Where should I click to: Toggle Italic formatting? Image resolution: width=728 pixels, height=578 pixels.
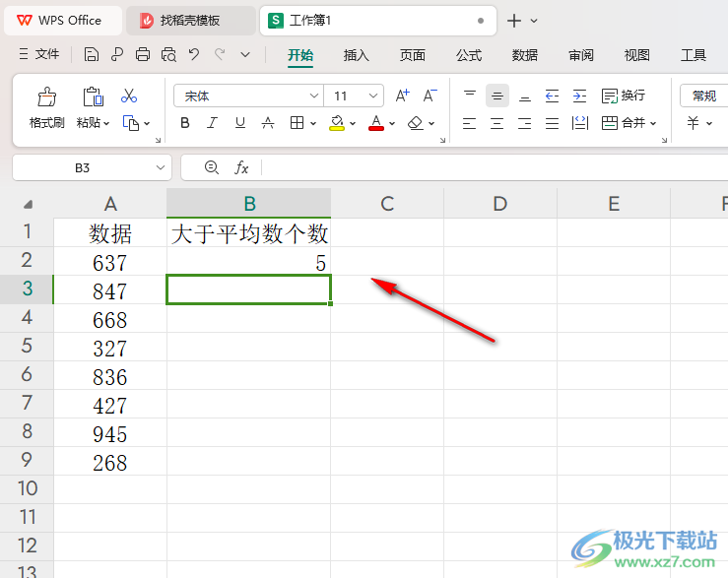click(x=212, y=122)
